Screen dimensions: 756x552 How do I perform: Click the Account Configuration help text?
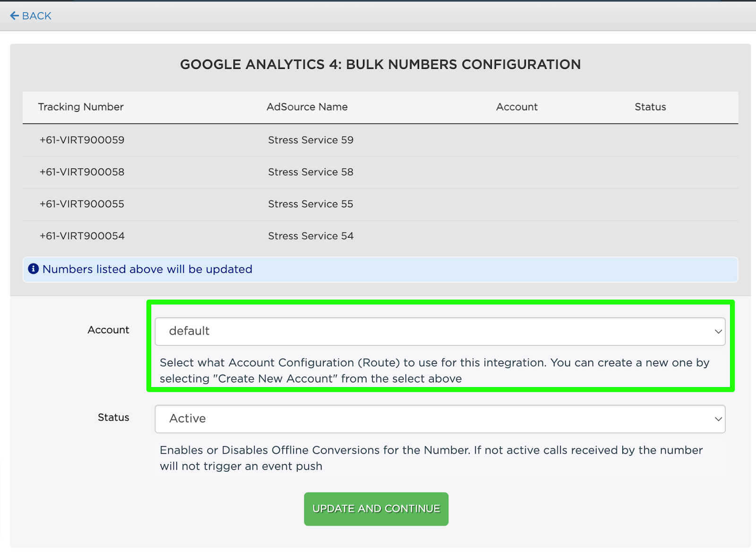tap(435, 371)
